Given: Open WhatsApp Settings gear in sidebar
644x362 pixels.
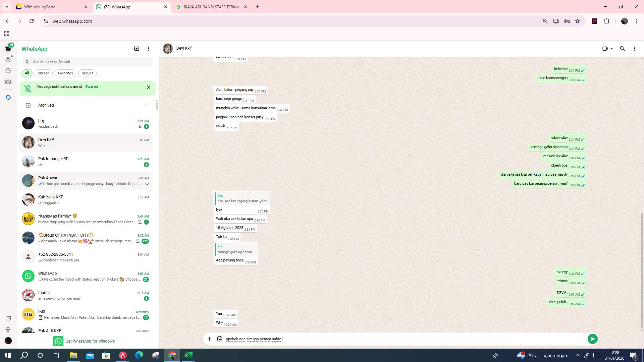Looking at the screenshot, I should click(x=8, y=329).
